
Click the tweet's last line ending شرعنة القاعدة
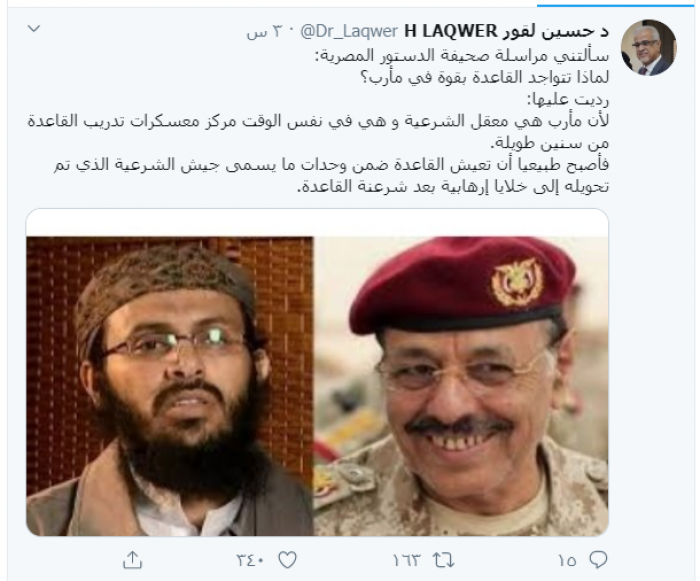[x=453, y=186]
